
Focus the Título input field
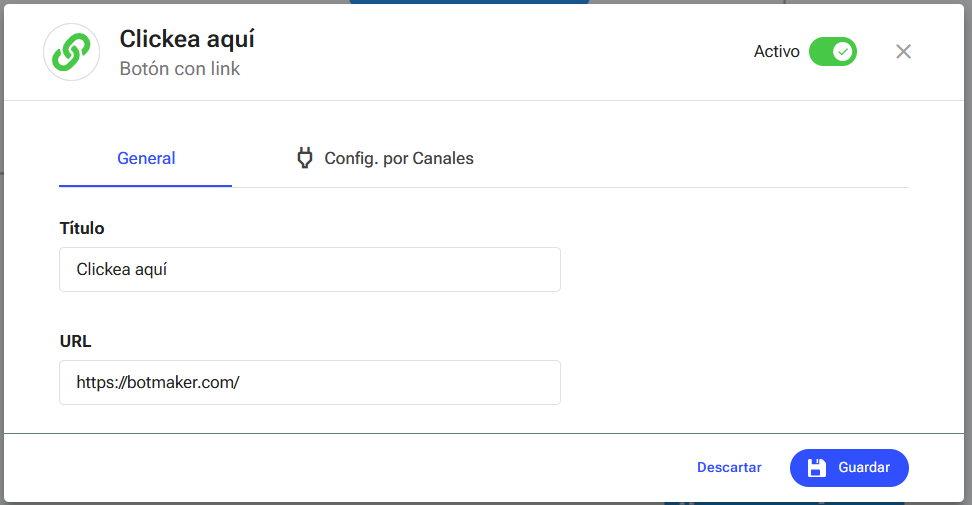pyautogui.click(x=310, y=270)
